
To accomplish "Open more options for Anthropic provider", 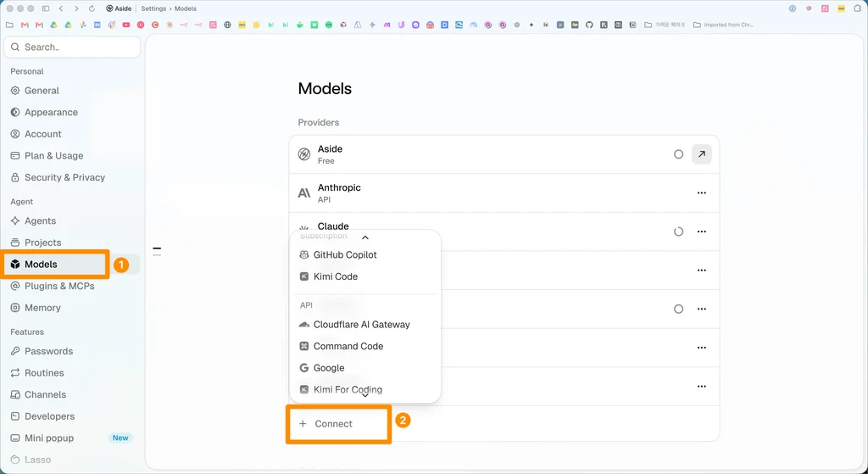I will [x=701, y=192].
